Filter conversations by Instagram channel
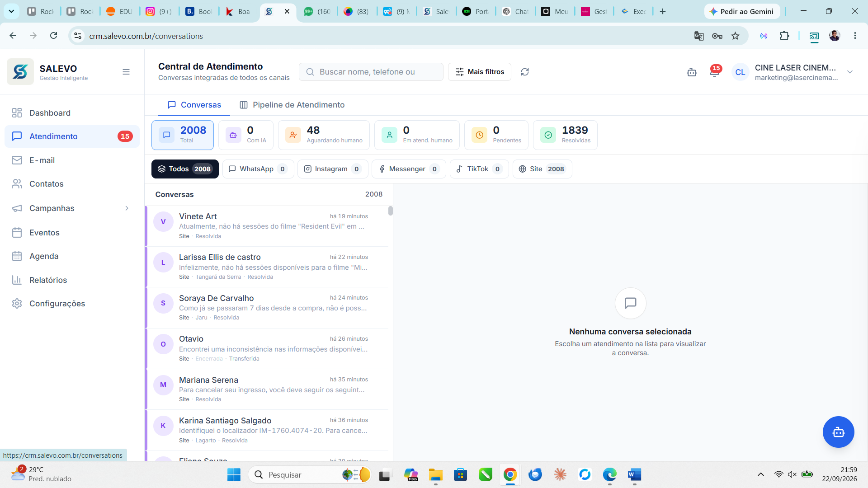The height and width of the screenshot is (488, 868). (333, 169)
